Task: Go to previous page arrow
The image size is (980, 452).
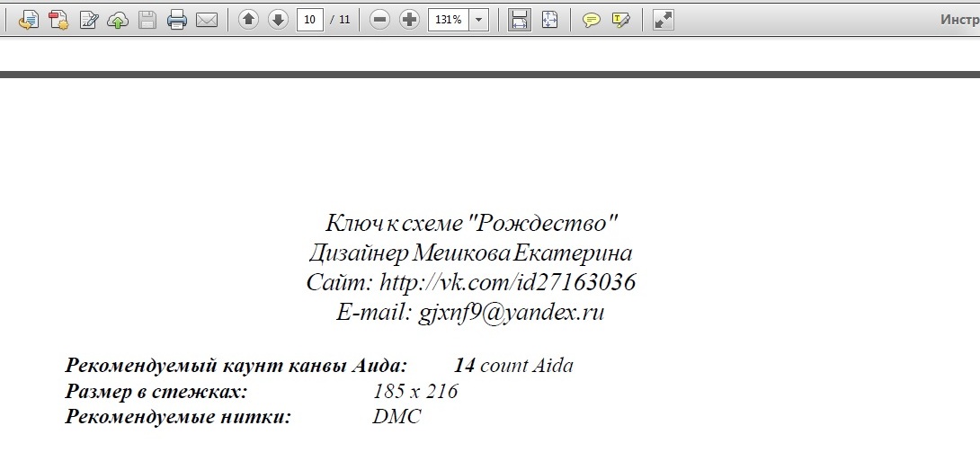Action: coord(249,20)
